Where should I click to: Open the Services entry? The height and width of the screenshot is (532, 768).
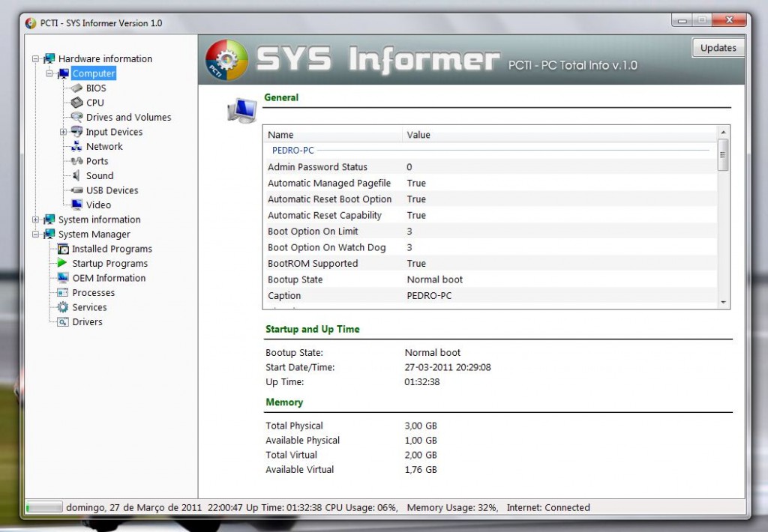point(90,307)
